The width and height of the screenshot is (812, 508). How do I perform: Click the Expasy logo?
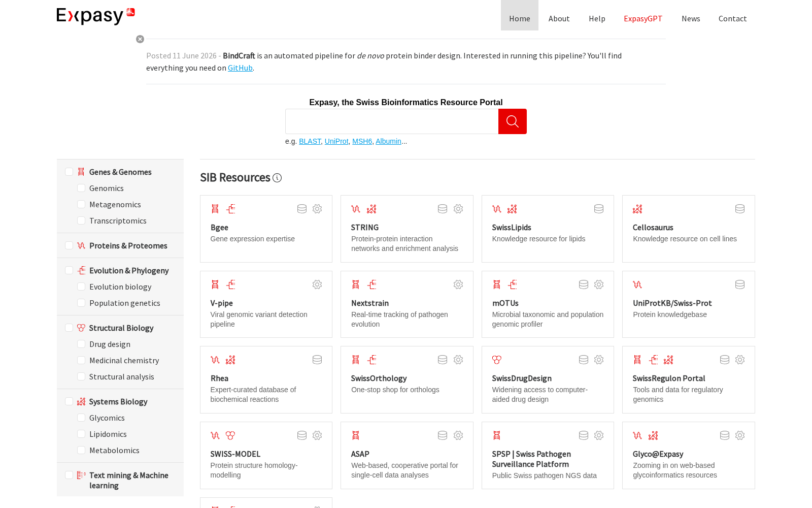pyautogui.click(x=96, y=16)
